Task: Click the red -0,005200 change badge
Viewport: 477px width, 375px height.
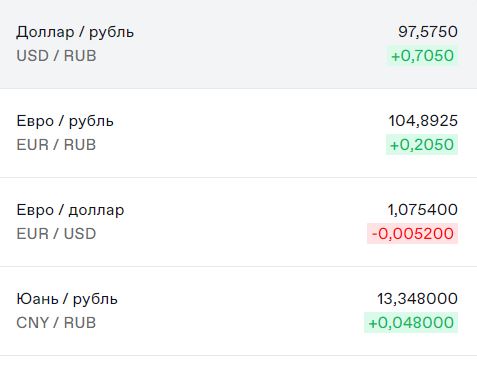Action: pyautogui.click(x=412, y=234)
